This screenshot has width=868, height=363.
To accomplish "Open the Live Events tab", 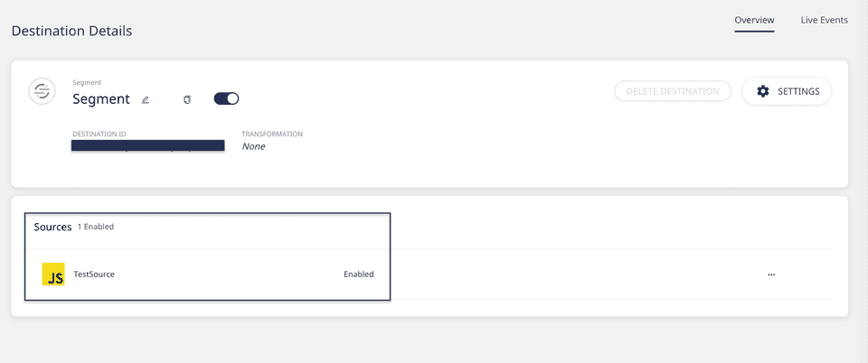I will 824,20.
